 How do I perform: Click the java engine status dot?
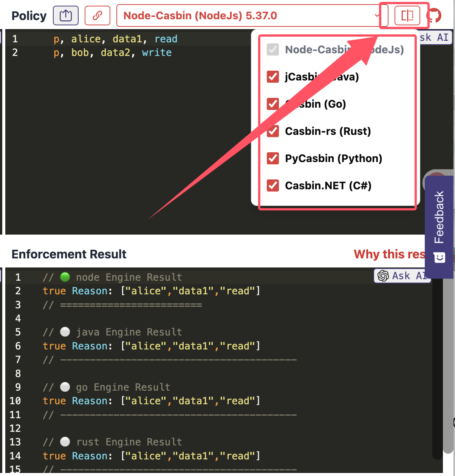[x=65, y=332]
